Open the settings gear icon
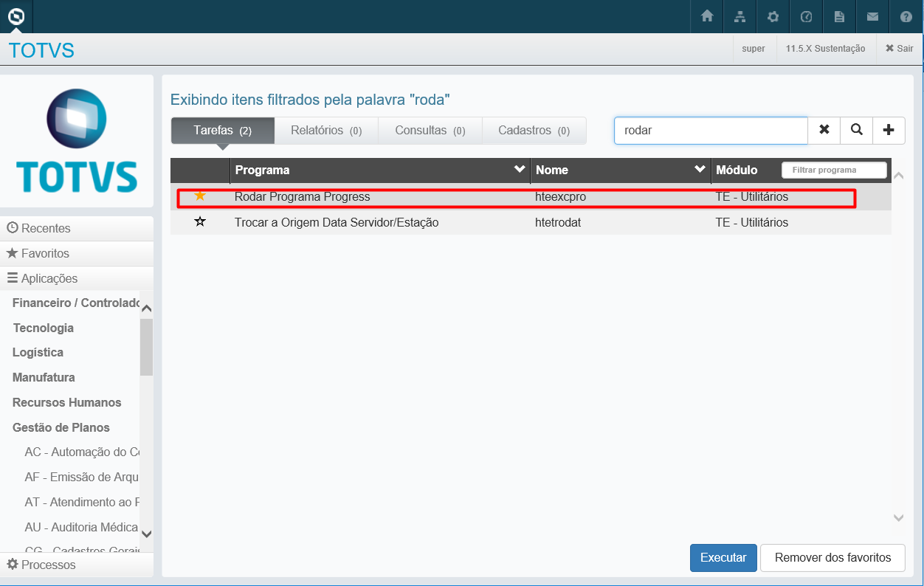This screenshot has width=924, height=586. 773,16
